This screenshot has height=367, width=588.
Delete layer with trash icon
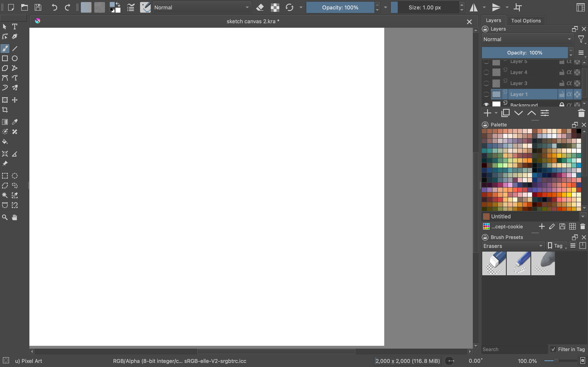point(581,113)
